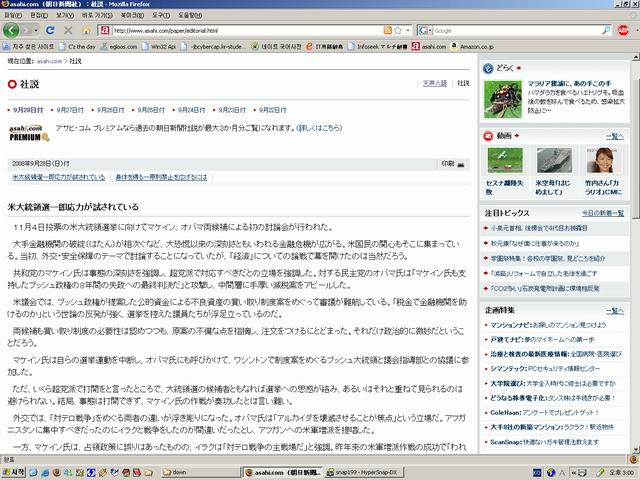Open the 9月27日付 editorial date link
Image resolution: width=640 pixels, height=480 pixels.
pyautogui.click(x=70, y=110)
